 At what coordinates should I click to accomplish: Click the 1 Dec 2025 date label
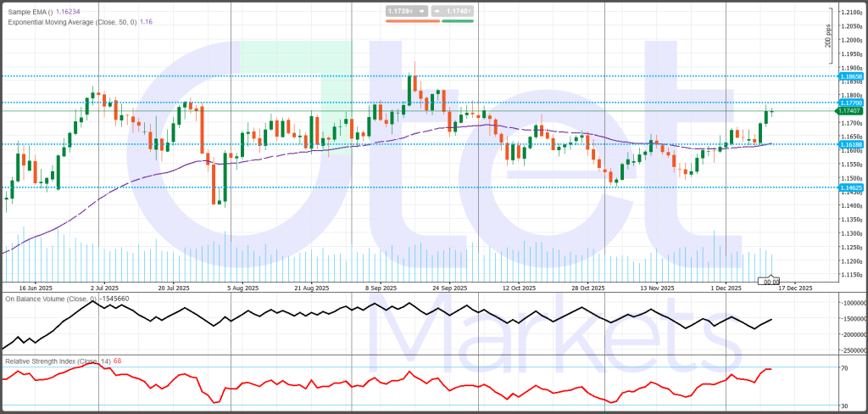[x=726, y=288]
